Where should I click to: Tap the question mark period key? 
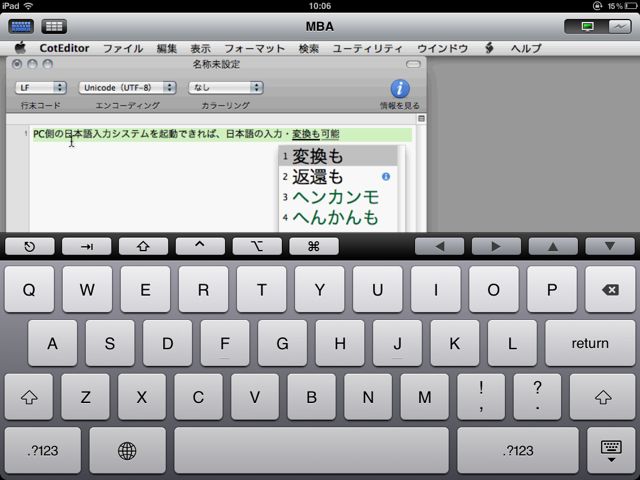tap(537, 397)
